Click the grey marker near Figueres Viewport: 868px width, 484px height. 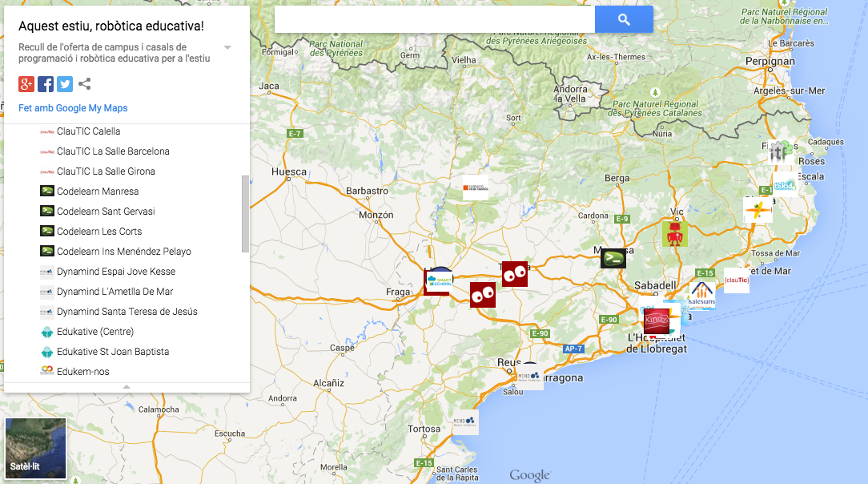click(778, 151)
